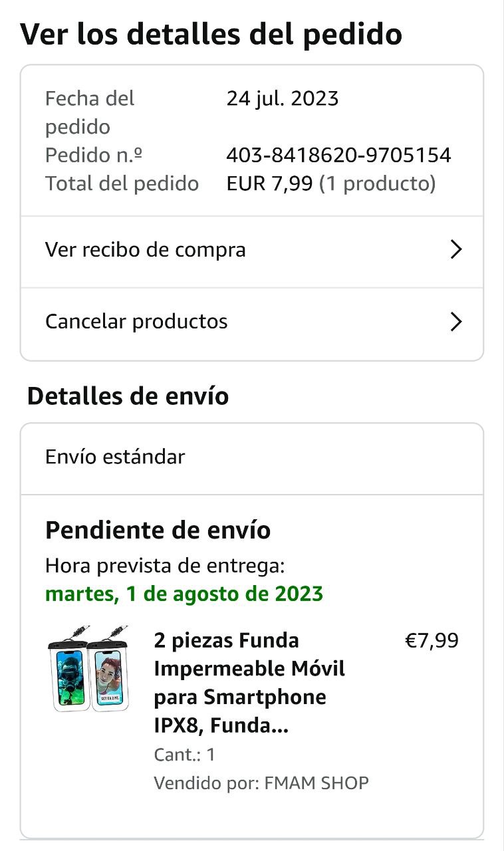Tap the order total EUR 7,99
This screenshot has width=504, height=851.
[x=269, y=183]
